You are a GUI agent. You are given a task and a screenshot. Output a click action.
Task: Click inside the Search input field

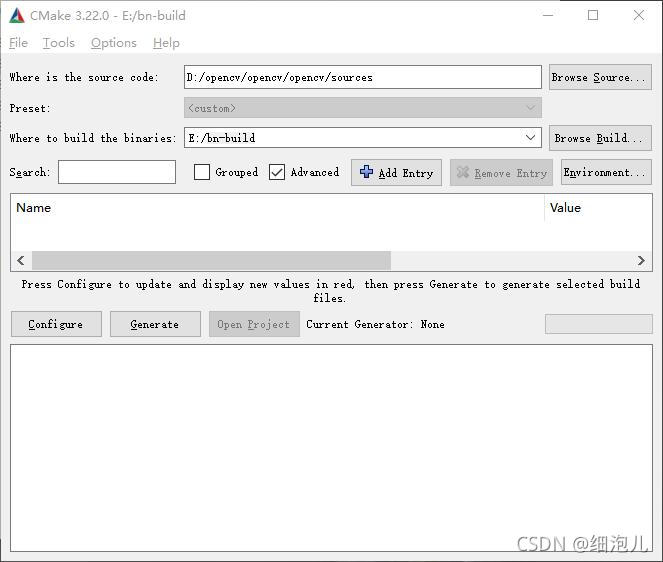[x=117, y=172]
